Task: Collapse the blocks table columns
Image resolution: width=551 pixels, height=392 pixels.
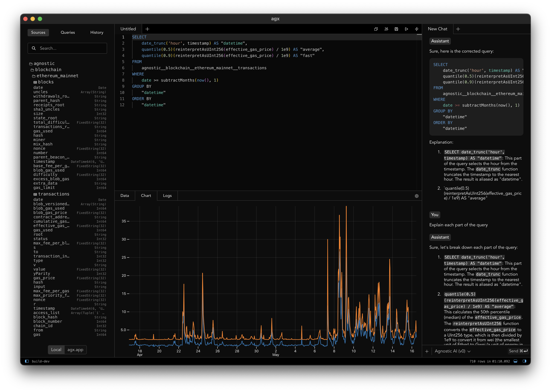Action: click(x=44, y=82)
